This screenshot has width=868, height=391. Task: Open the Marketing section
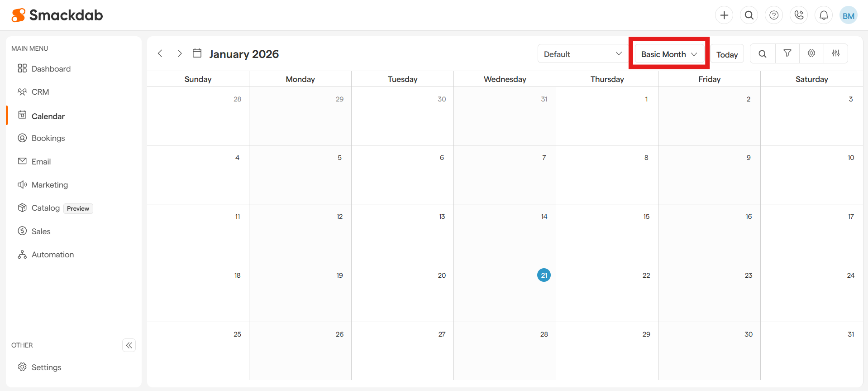tap(50, 184)
